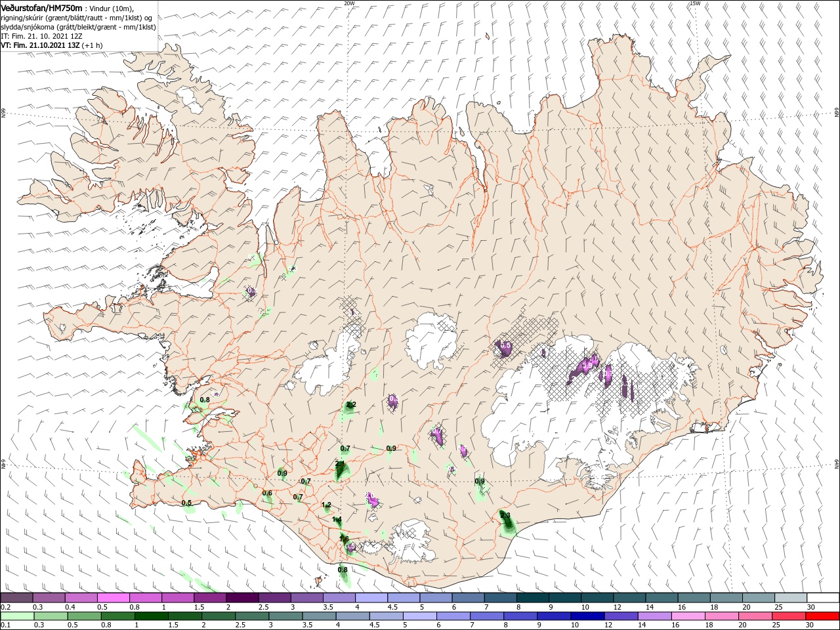
Task: Select the 1 swatch in the purple snow scale
Action: [x=178, y=597]
